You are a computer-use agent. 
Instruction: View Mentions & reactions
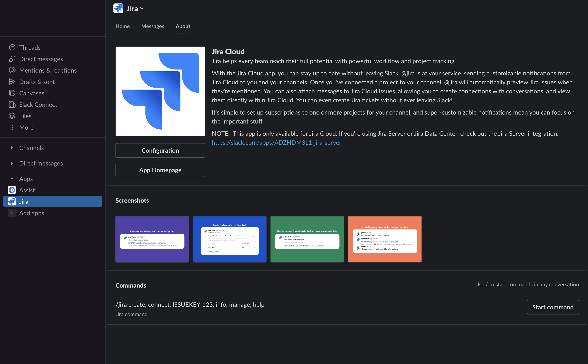pyautogui.click(x=48, y=70)
